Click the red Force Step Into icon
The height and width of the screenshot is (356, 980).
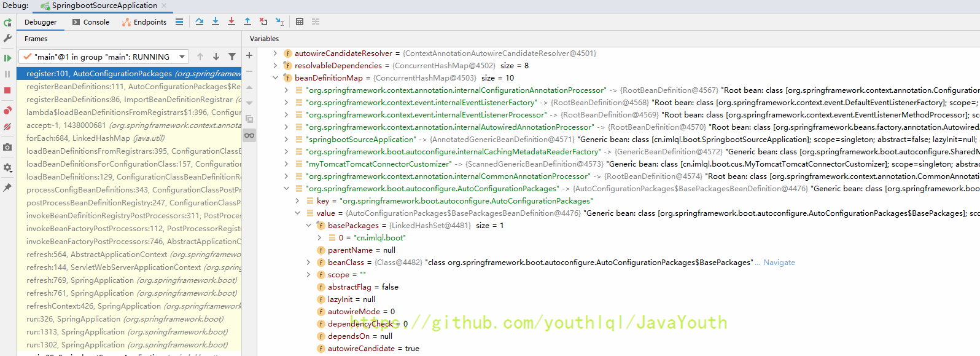[x=231, y=22]
